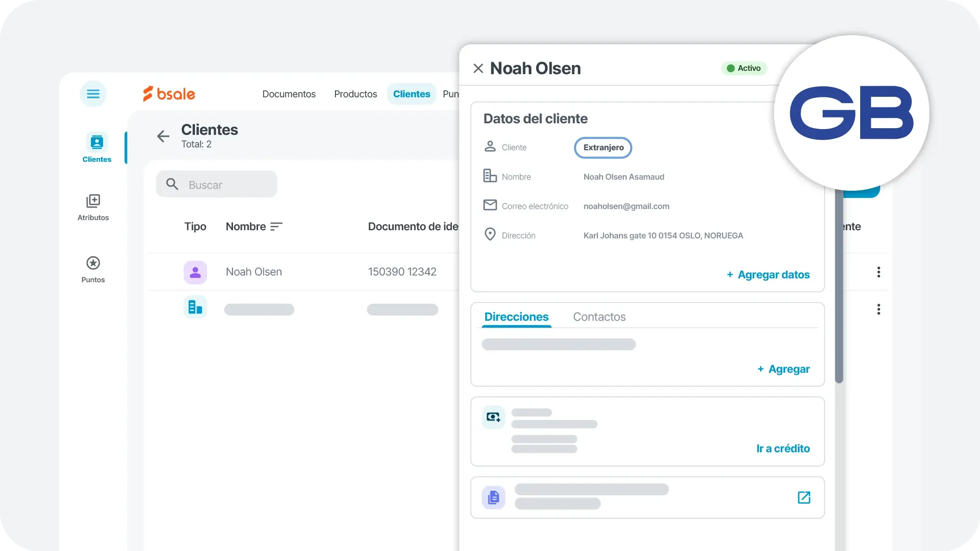Viewport: 980px width, 551px height.
Task: Click the Extranjero client type chip
Action: 603,147
